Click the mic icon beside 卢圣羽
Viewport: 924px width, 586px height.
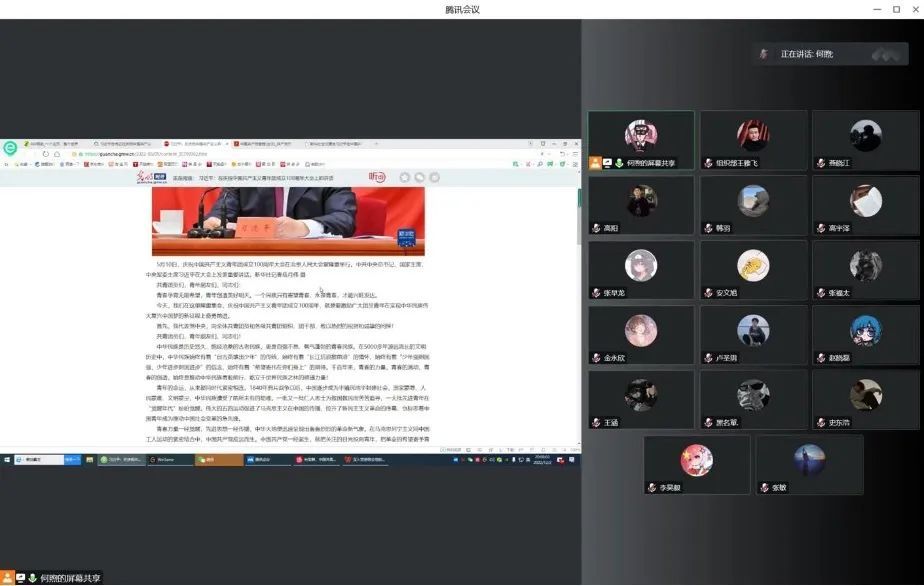[x=709, y=358]
